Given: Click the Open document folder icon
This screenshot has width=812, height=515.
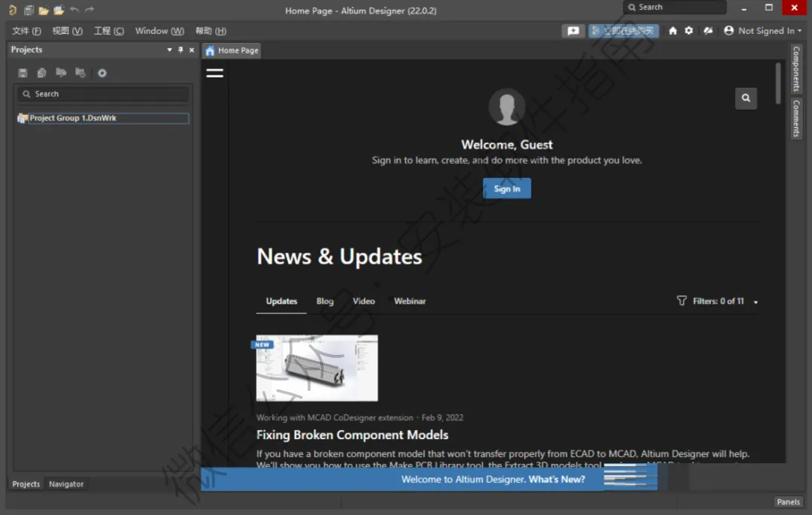Looking at the screenshot, I should click(44, 10).
